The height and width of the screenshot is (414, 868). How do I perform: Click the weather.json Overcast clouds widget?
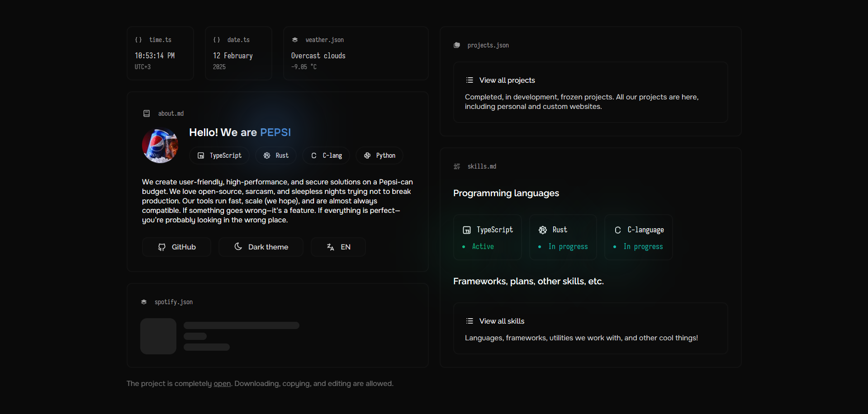coord(356,53)
